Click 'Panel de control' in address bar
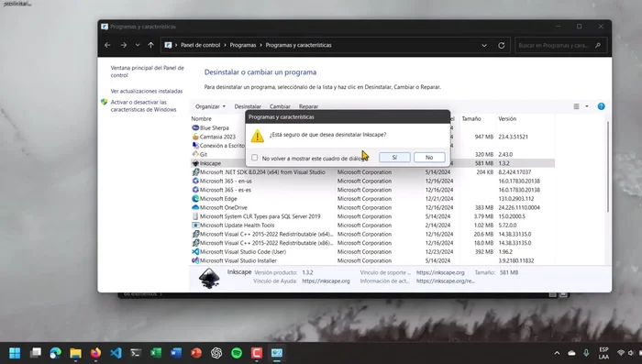This screenshot has height=364, width=642. [200, 45]
